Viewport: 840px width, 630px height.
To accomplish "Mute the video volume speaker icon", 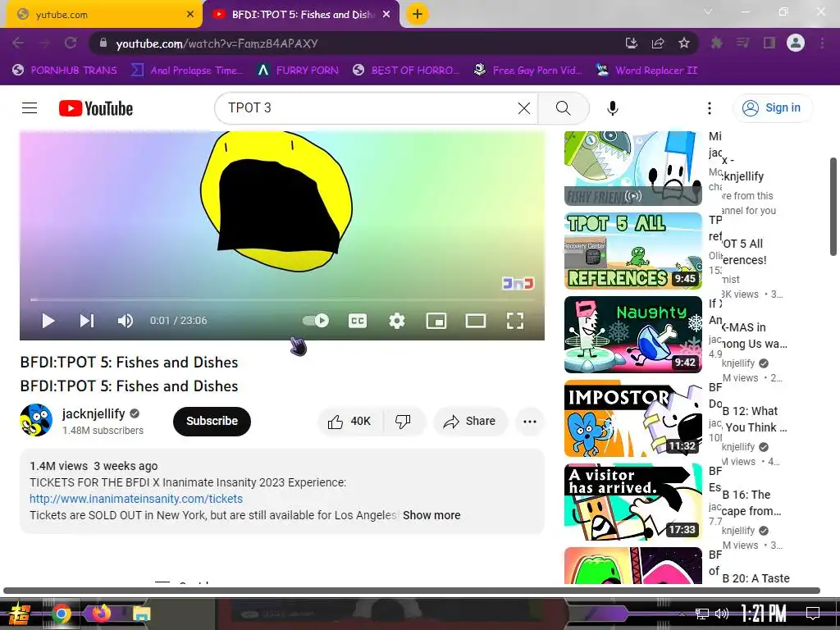I will [126, 321].
